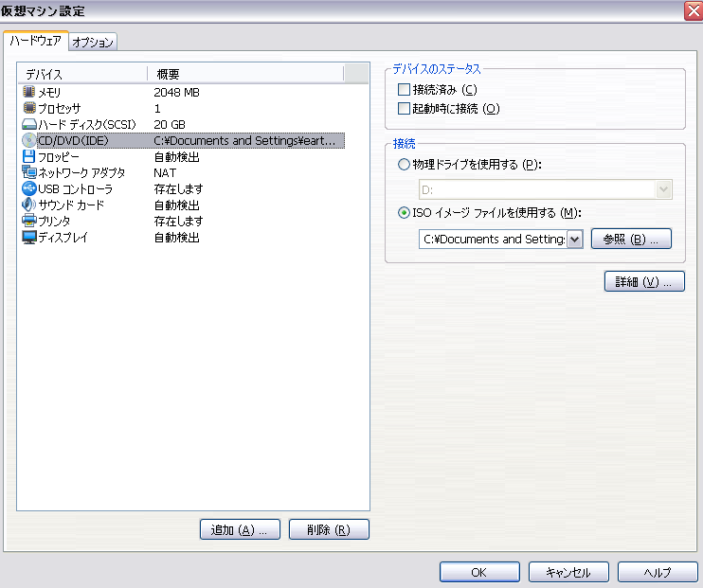Open help with the ヘルプ button
Viewport: 703px width, 588px height.
[x=658, y=572]
